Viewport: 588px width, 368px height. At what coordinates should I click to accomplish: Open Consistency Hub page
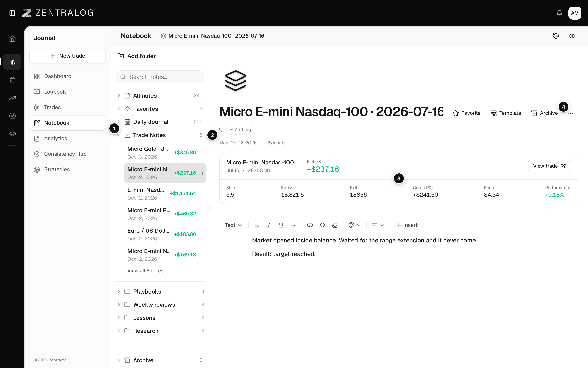tap(68, 154)
